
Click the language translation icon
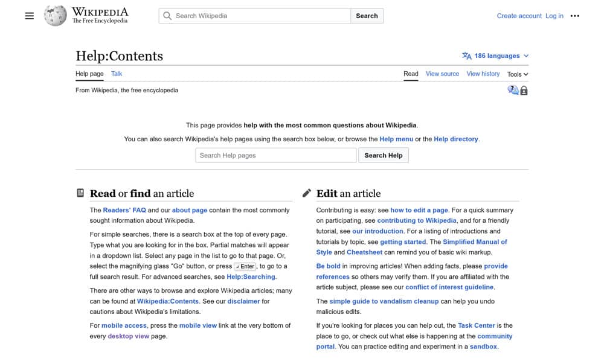[x=466, y=56]
